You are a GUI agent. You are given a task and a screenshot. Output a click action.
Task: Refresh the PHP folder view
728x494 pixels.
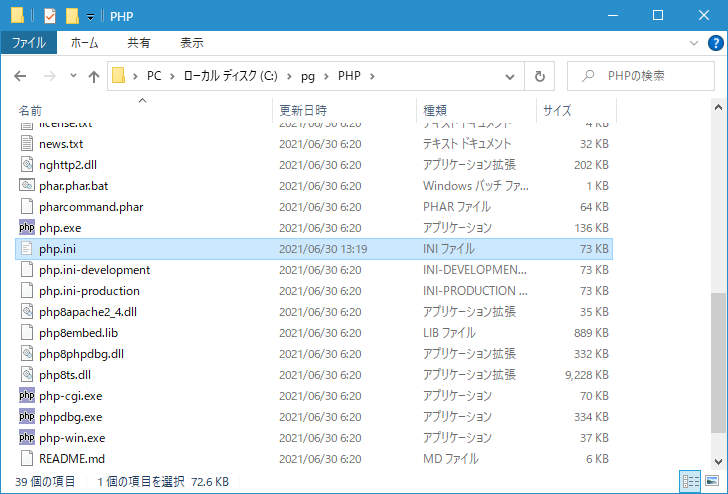[x=540, y=76]
